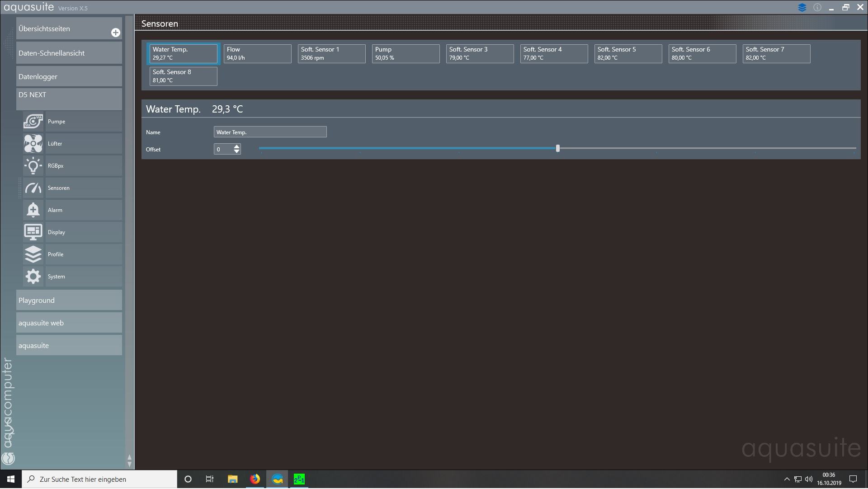Click the sensor Name input field

point(270,132)
